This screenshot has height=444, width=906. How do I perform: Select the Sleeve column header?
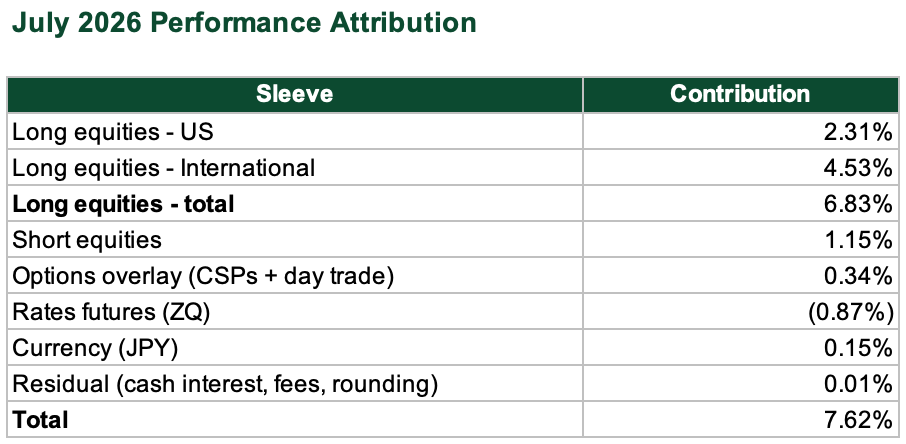tap(295, 94)
